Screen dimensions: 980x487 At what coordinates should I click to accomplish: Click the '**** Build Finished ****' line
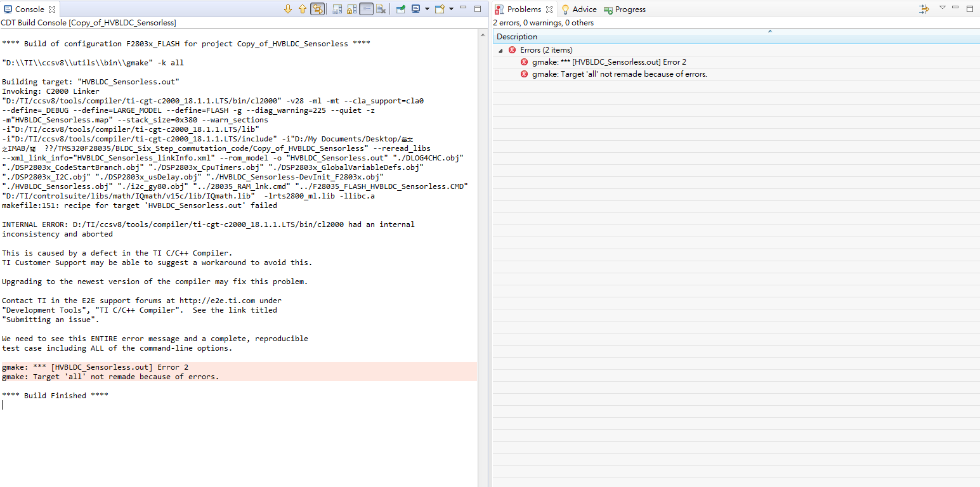(55, 396)
